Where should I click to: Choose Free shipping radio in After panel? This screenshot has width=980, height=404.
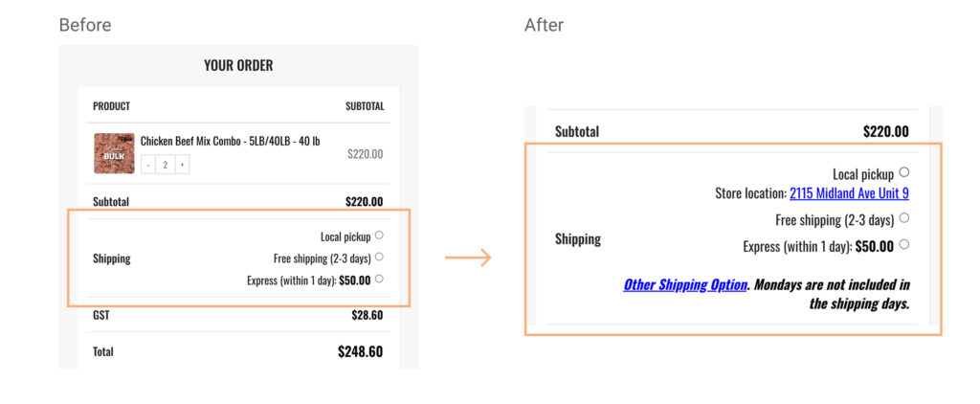click(x=904, y=219)
